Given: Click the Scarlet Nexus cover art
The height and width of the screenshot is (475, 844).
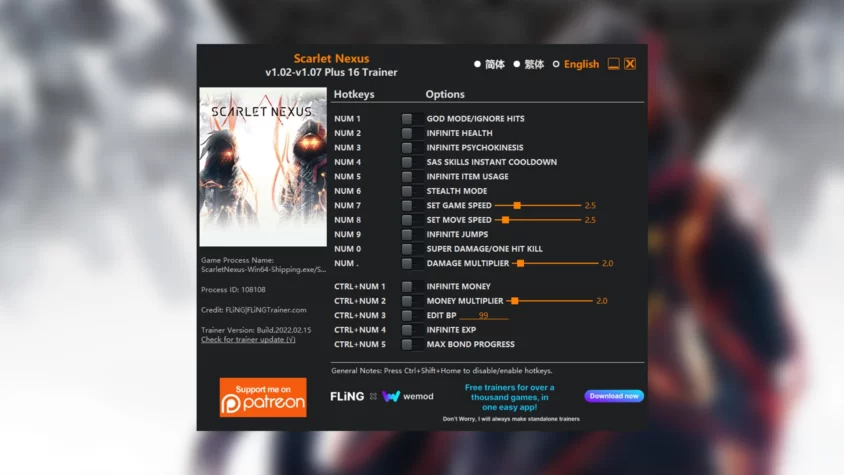Looking at the screenshot, I should [x=263, y=167].
